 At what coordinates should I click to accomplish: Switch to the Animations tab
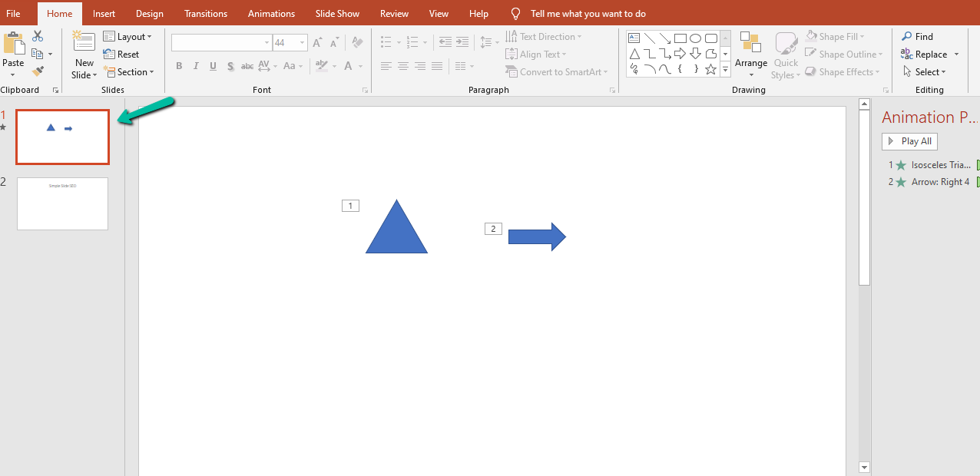point(271,13)
